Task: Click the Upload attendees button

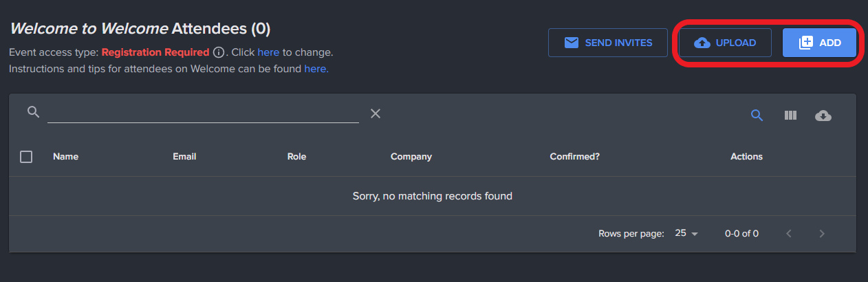Action: pos(725,43)
